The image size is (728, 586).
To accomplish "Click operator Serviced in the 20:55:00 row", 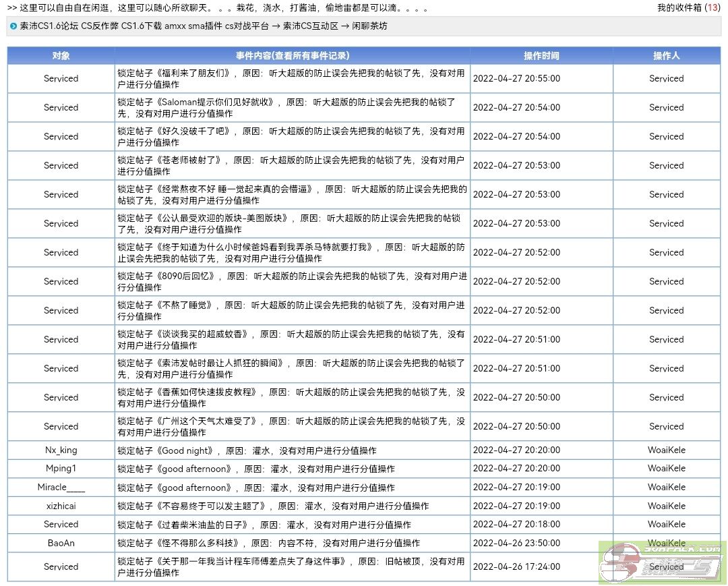I will [x=666, y=79].
